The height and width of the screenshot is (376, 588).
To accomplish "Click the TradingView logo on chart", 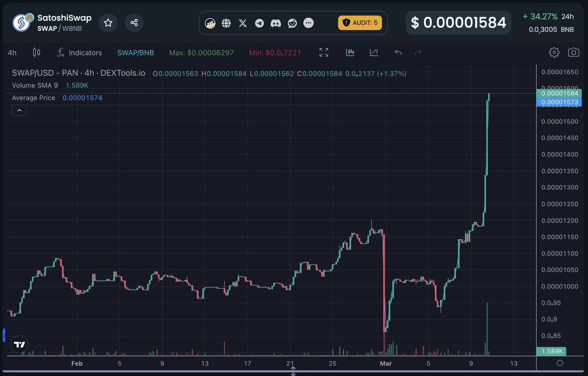I will click(19, 344).
